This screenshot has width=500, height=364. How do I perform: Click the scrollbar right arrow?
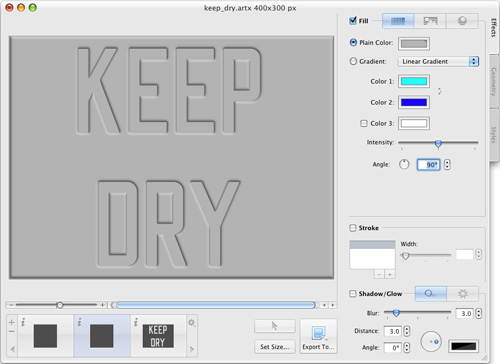click(332, 305)
